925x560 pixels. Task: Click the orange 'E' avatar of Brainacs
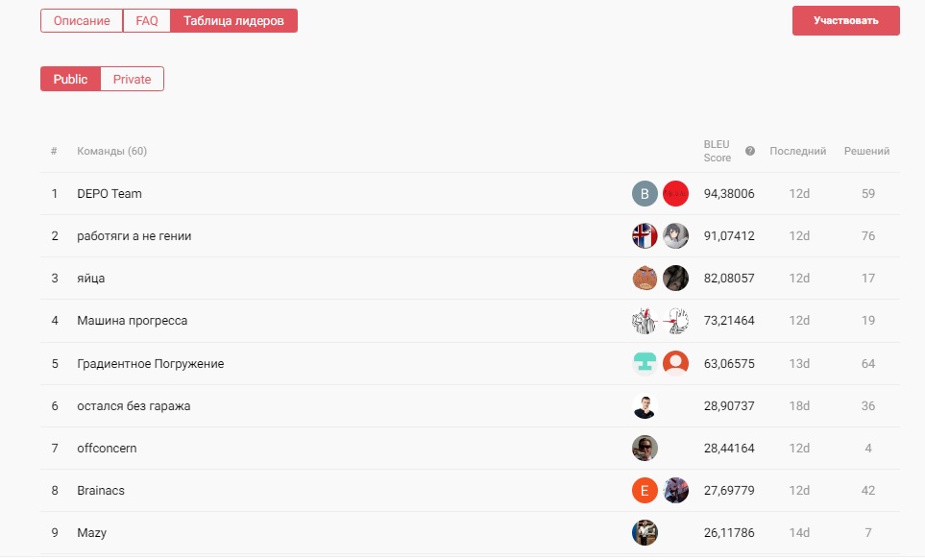[645, 490]
